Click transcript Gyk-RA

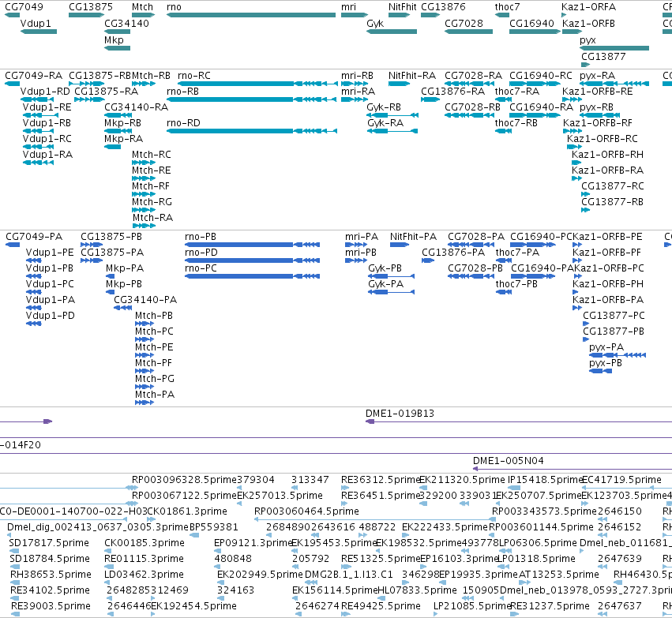(392, 130)
